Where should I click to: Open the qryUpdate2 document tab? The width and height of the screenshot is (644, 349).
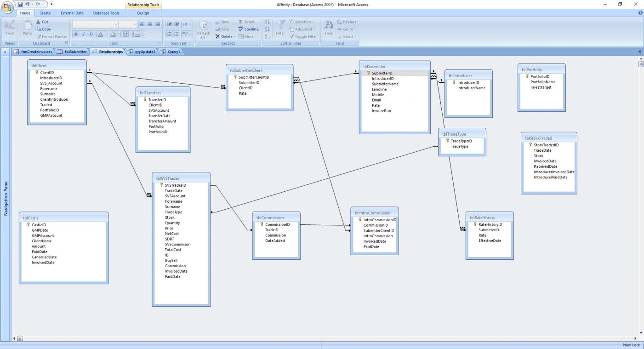142,51
